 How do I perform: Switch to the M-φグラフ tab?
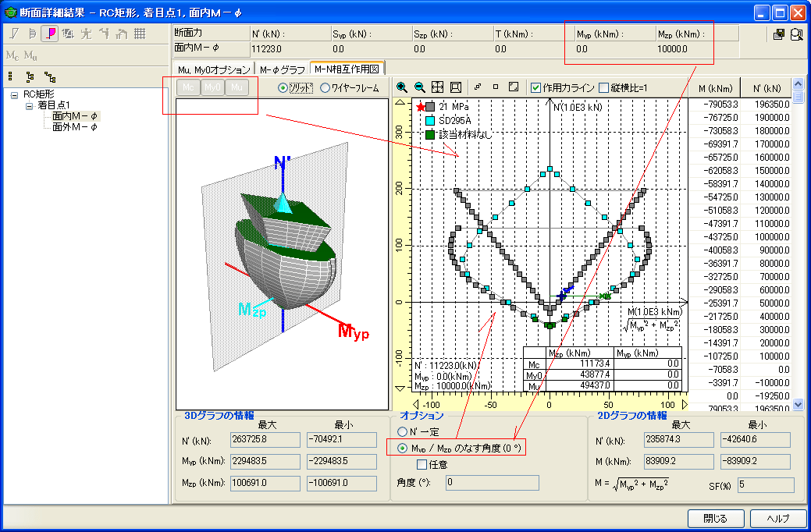282,69
